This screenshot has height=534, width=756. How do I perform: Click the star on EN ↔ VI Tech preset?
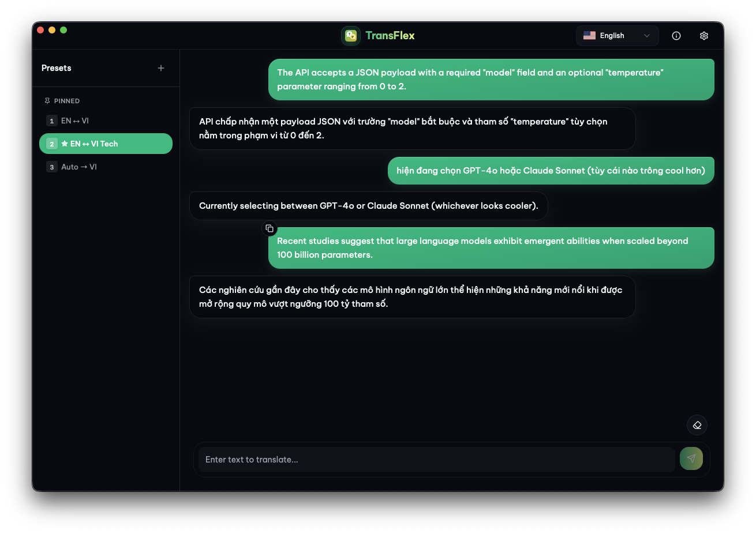tap(65, 144)
